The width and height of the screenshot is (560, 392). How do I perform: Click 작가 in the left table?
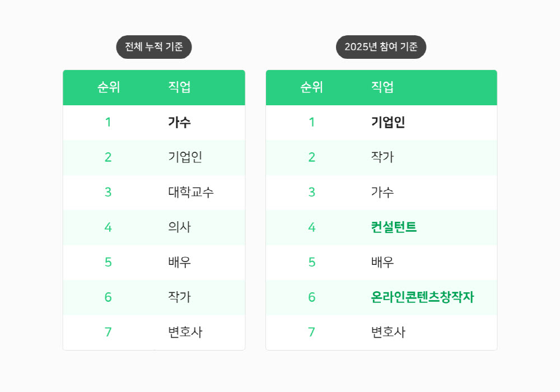[x=179, y=297]
